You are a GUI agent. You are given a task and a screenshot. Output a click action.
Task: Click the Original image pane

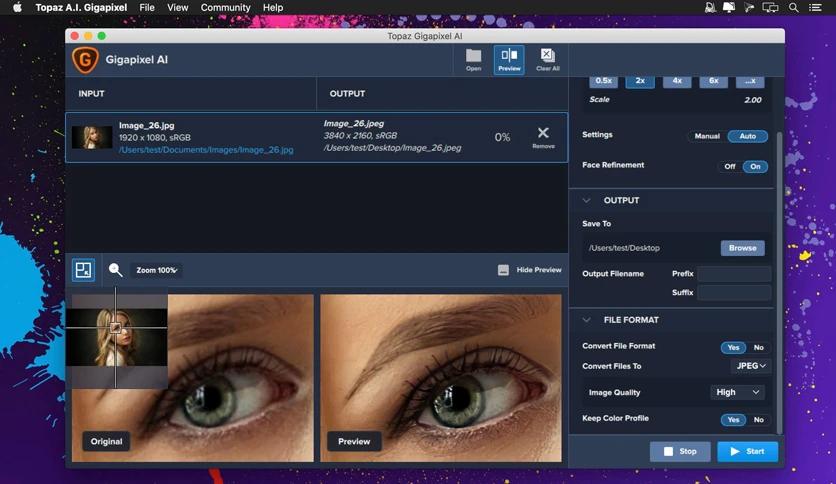[x=192, y=378]
